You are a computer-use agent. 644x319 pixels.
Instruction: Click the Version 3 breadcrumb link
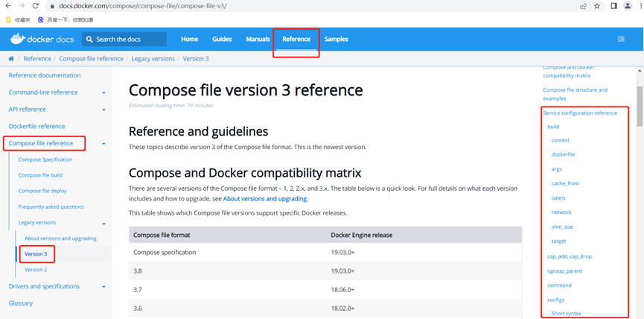pyautogui.click(x=196, y=59)
